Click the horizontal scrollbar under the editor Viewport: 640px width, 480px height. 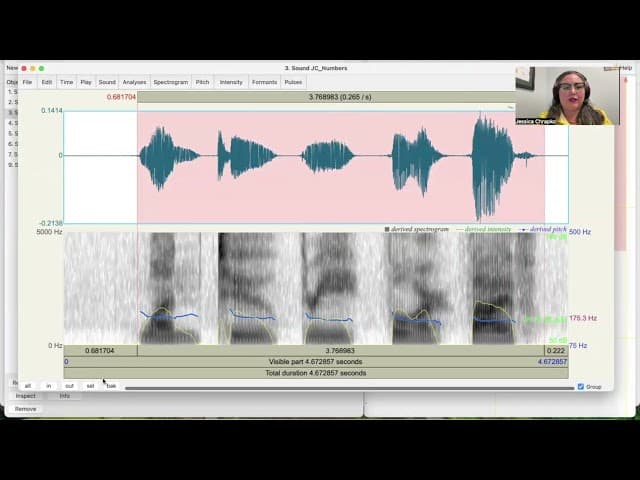point(349,388)
